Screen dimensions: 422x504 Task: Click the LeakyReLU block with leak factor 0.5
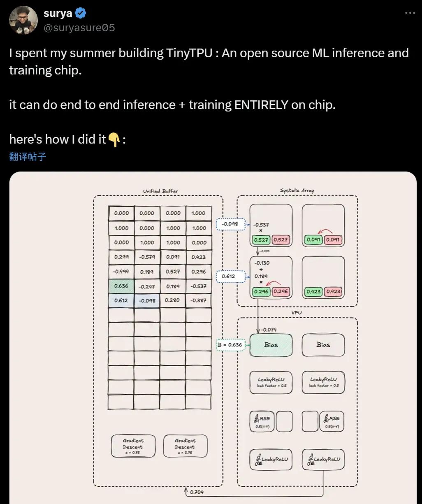tap(271, 383)
